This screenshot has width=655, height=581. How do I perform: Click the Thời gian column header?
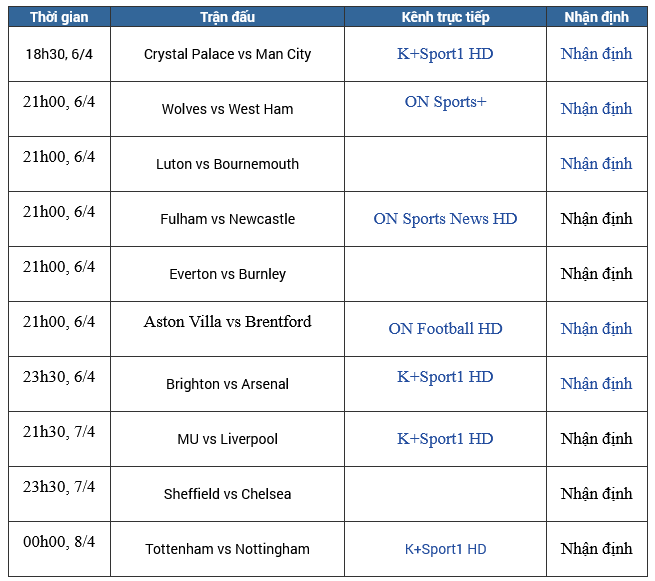coord(59,17)
